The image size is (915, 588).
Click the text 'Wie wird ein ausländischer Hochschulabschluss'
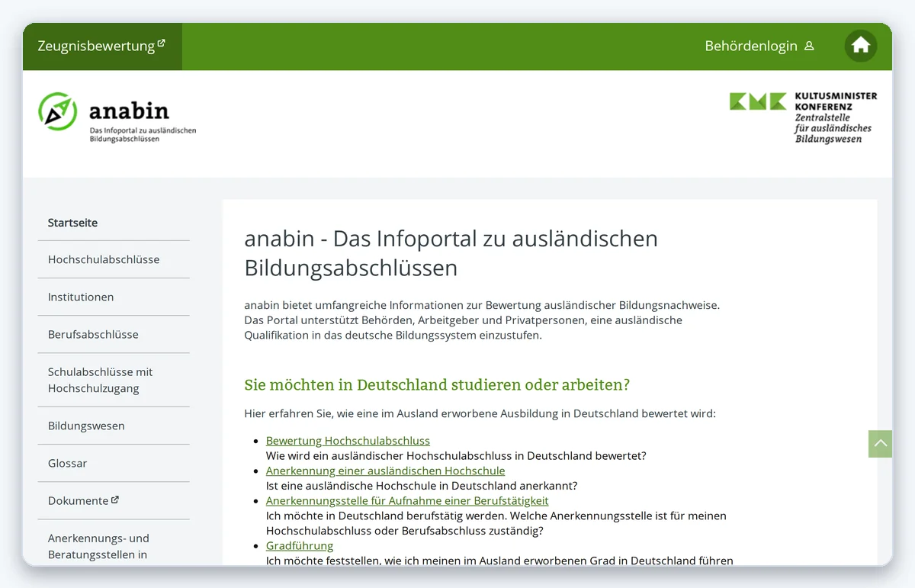click(456, 456)
